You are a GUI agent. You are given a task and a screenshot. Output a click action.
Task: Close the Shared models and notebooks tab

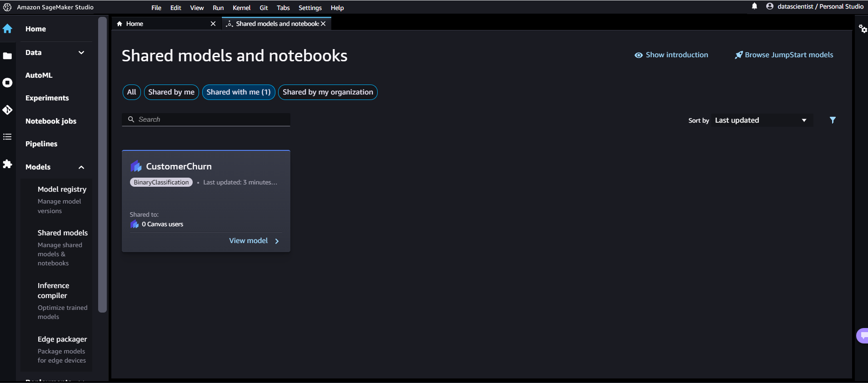pos(323,24)
